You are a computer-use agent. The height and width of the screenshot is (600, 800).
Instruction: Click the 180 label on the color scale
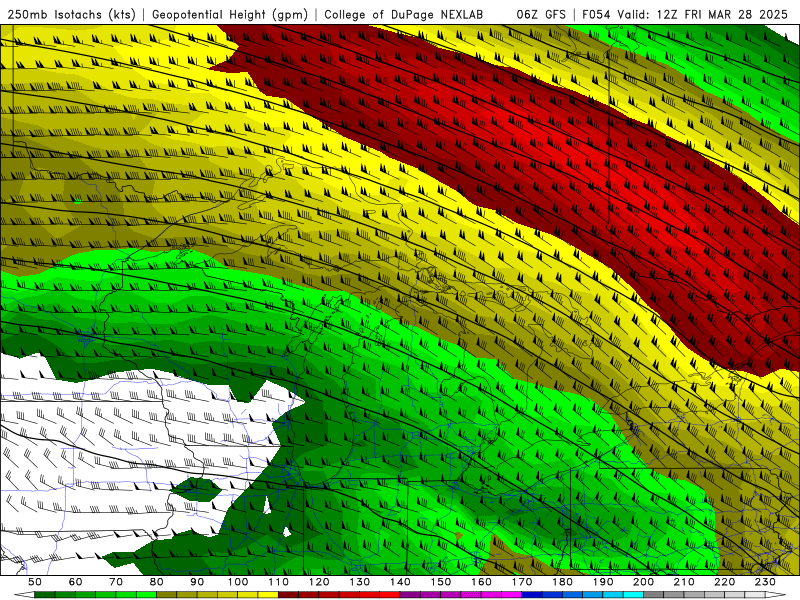(562, 582)
